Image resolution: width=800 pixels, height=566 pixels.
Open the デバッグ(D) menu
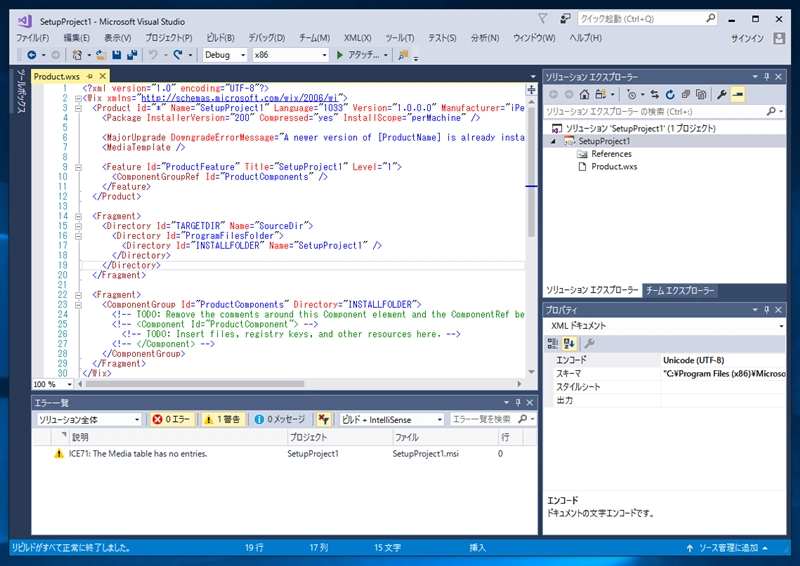point(266,38)
